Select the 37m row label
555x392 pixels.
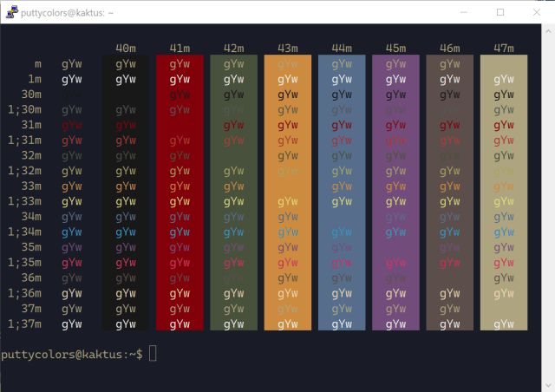tap(30, 309)
